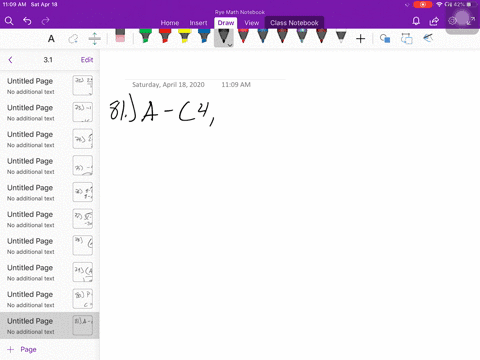Open notifications bell icon
The height and width of the screenshot is (360, 480).
pyautogui.click(x=416, y=21)
